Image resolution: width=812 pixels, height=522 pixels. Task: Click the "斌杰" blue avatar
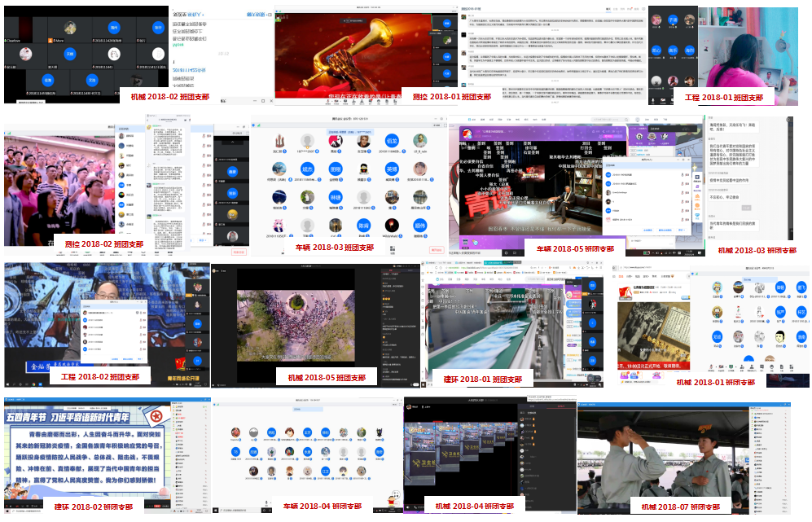(306, 169)
